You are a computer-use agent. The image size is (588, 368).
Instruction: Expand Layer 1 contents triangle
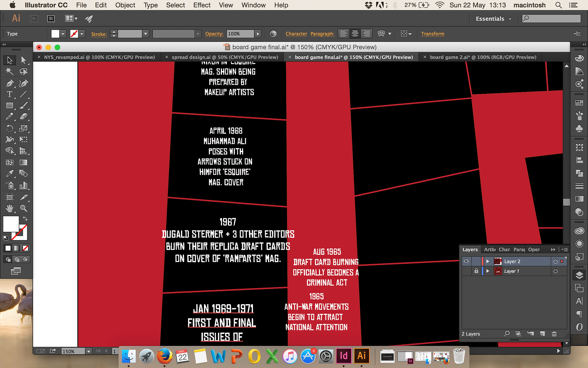point(488,271)
